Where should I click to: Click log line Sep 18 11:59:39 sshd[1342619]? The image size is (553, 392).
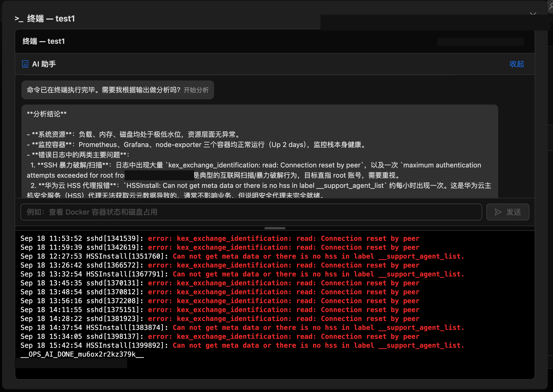point(220,247)
